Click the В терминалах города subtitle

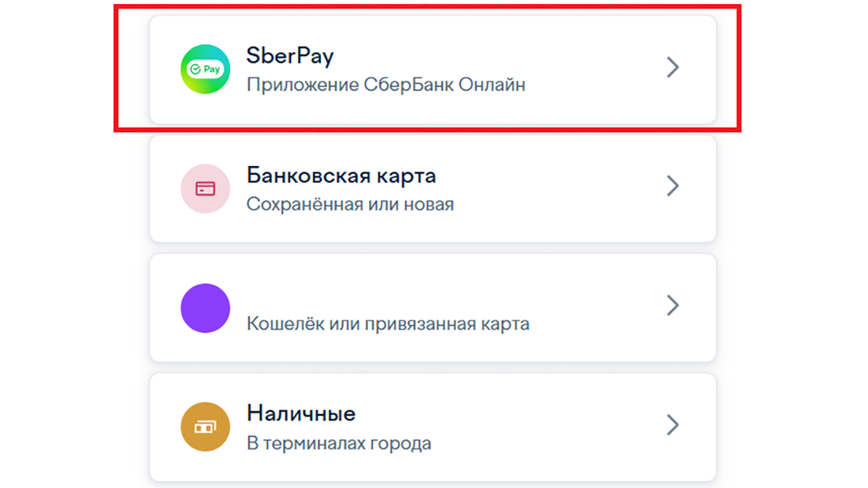(x=339, y=443)
